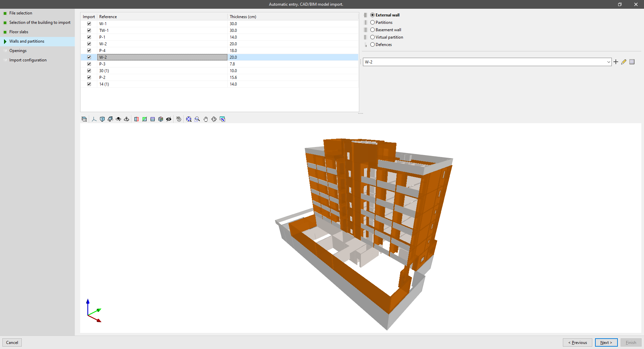Viewport: 644px width, 349px height.
Task: Click the layer stack icon in toolbar
Action: point(84,119)
